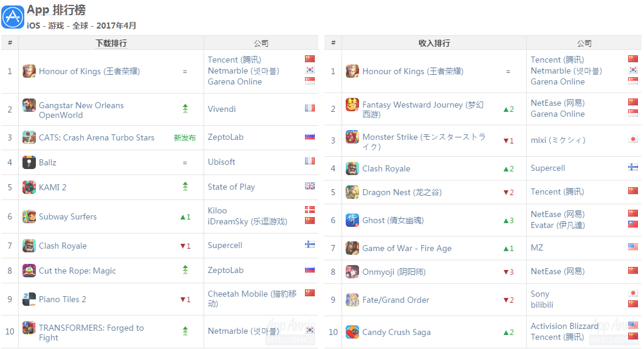Click the 收入排行 column header
Viewport: 644px width, 349px height.
[x=434, y=43]
